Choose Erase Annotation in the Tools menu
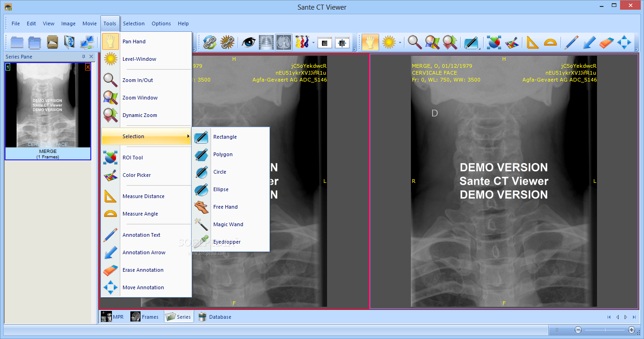The height and width of the screenshot is (339, 644). (x=146, y=270)
